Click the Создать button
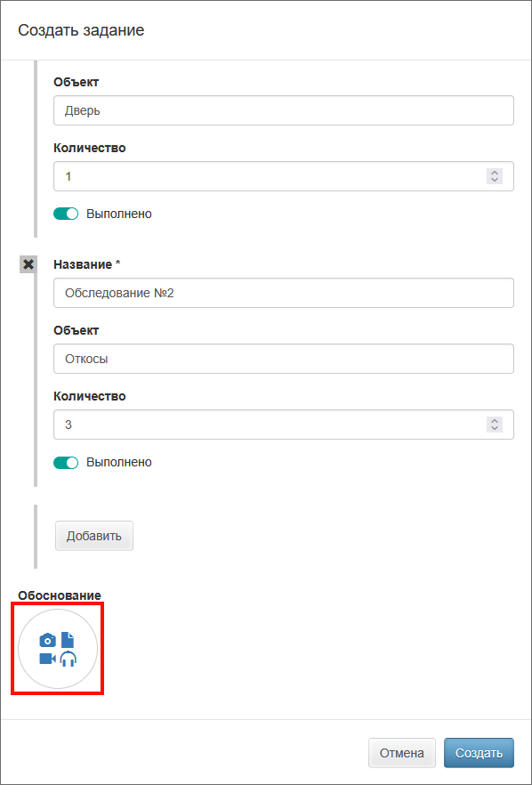This screenshot has height=785, width=532. tap(479, 753)
